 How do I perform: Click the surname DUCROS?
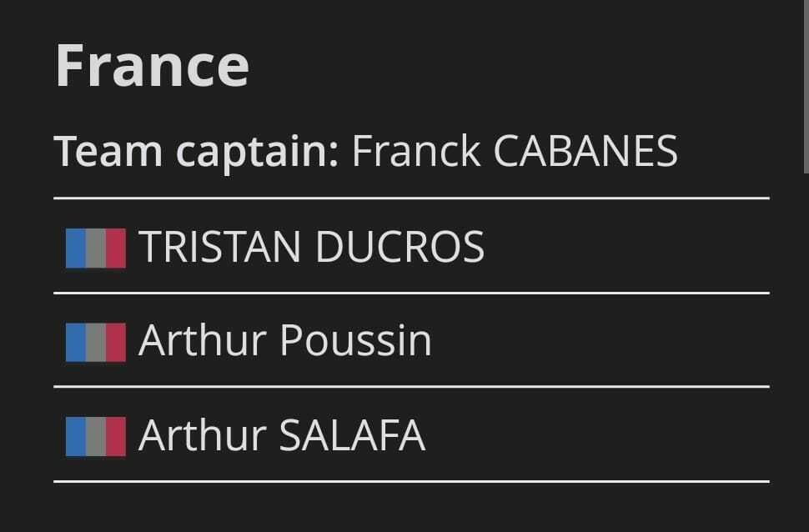point(399,248)
